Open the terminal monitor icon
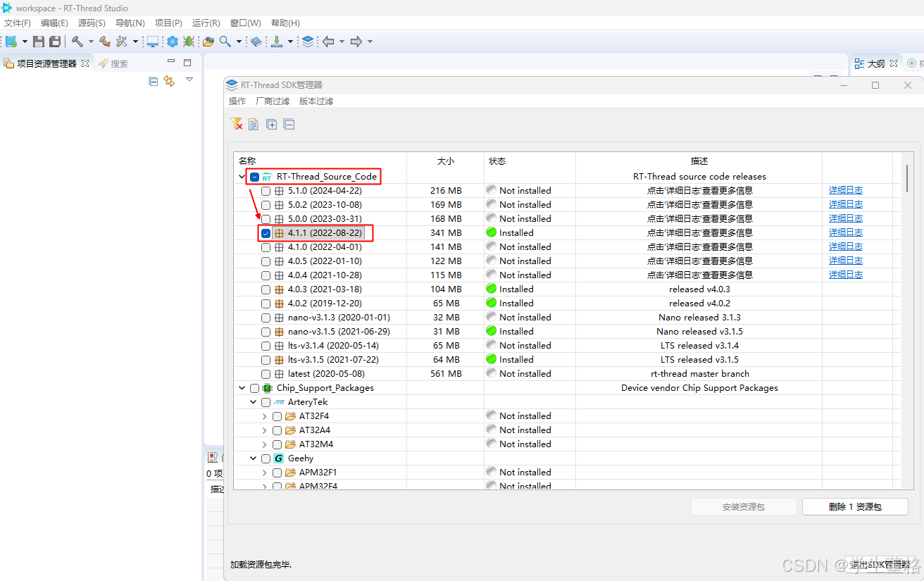Viewport: 924px width, 581px height. coord(153,42)
